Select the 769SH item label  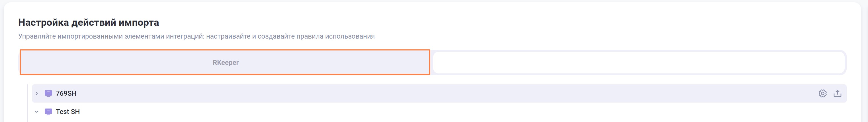66,93
